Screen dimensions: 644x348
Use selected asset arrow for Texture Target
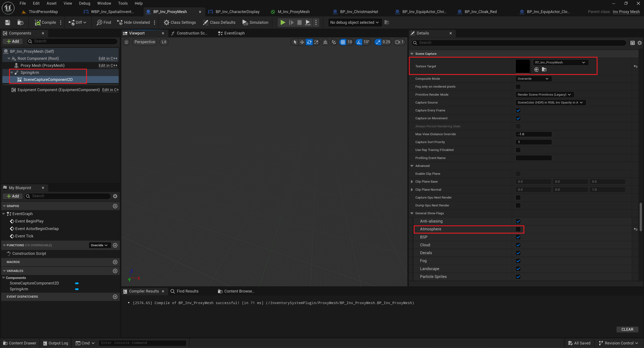point(537,70)
